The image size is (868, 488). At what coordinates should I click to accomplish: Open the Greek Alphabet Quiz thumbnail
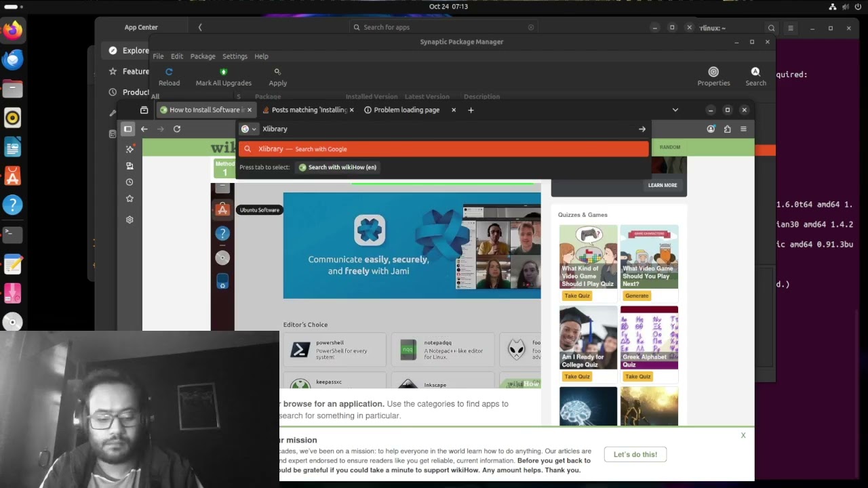(649, 338)
